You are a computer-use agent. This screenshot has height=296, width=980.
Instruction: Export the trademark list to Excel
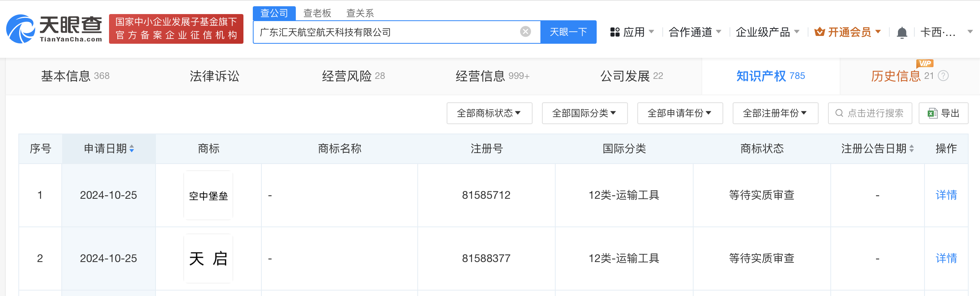pos(943,113)
